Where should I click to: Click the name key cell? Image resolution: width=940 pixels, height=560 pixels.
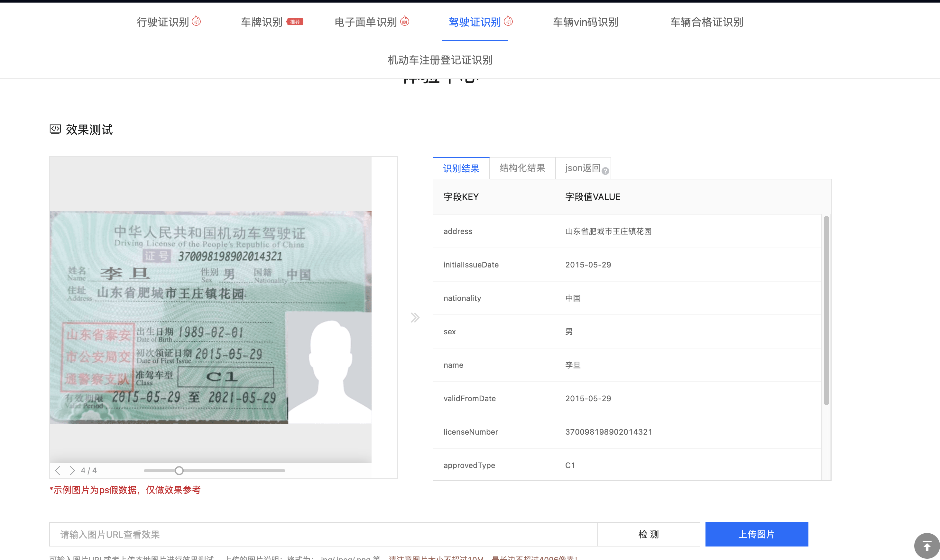(x=453, y=365)
